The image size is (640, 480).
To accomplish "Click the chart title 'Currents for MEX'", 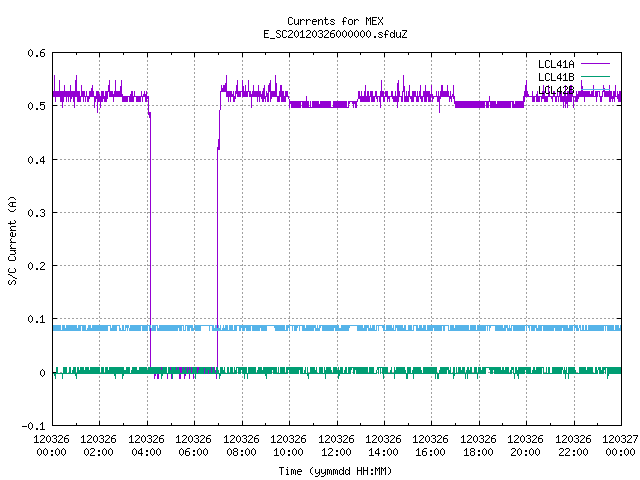I will coord(335,21).
